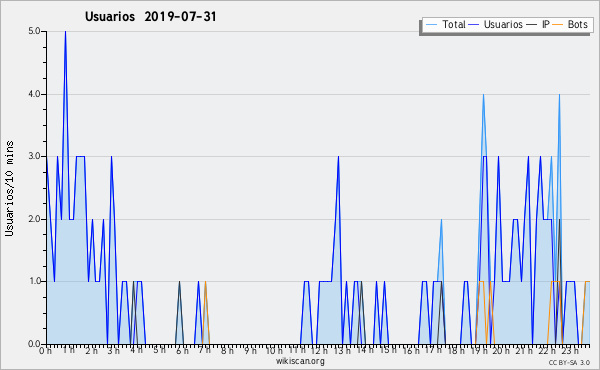Click the wikiscan.org label

tap(300, 361)
